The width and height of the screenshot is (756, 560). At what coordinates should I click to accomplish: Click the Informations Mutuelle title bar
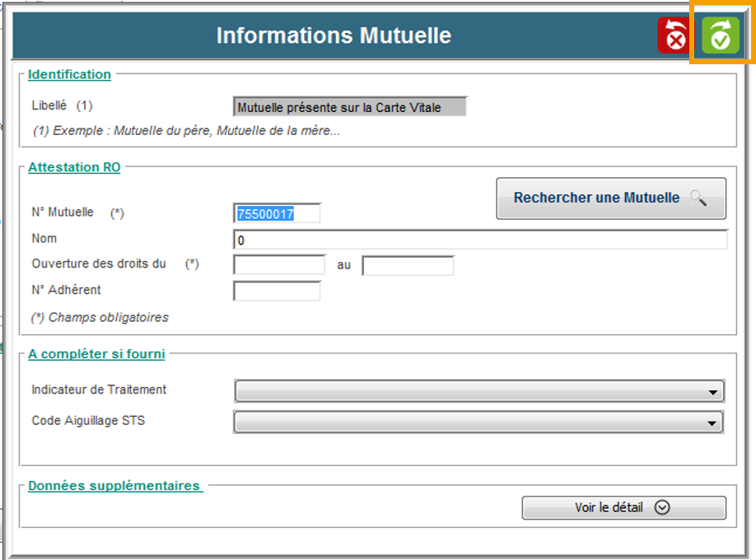click(x=334, y=36)
